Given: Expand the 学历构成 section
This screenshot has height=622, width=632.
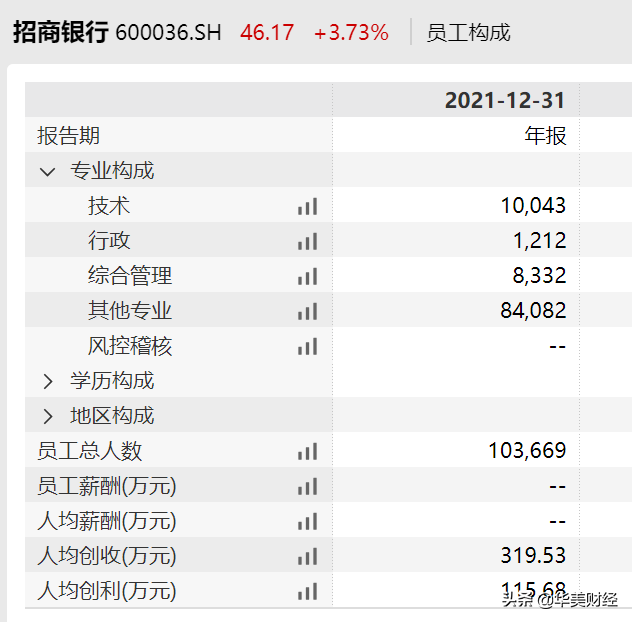Looking at the screenshot, I should pyautogui.click(x=48, y=381).
